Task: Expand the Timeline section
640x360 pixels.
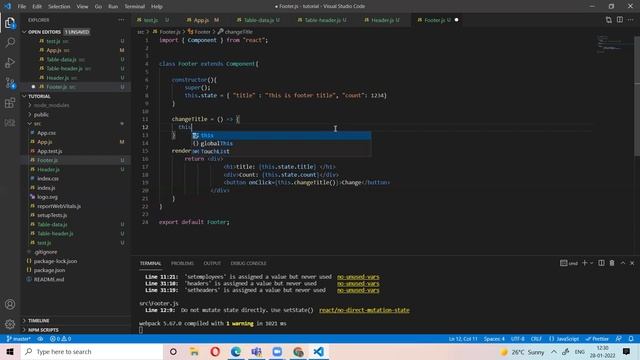Action: (x=39, y=321)
